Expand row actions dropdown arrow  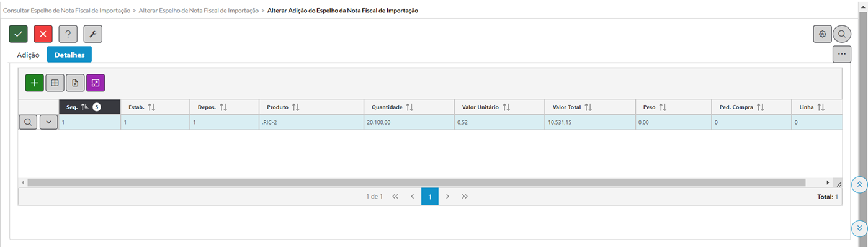tap(49, 122)
